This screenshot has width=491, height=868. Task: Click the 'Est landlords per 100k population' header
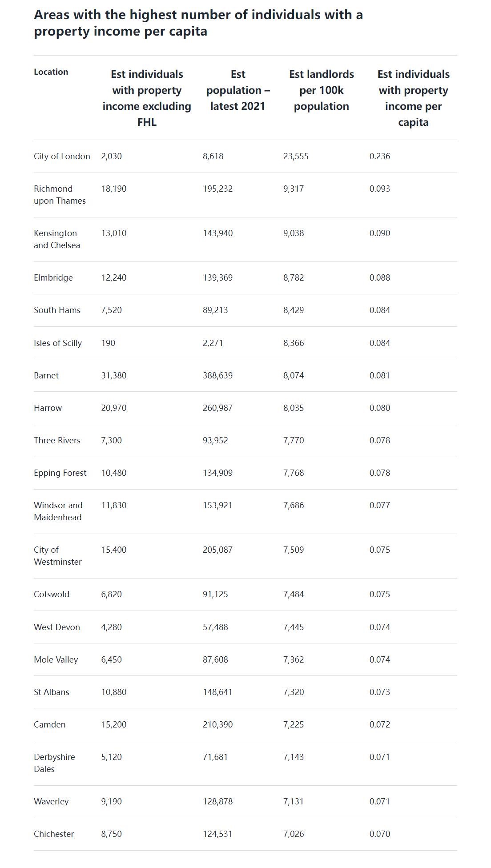(x=321, y=90)
